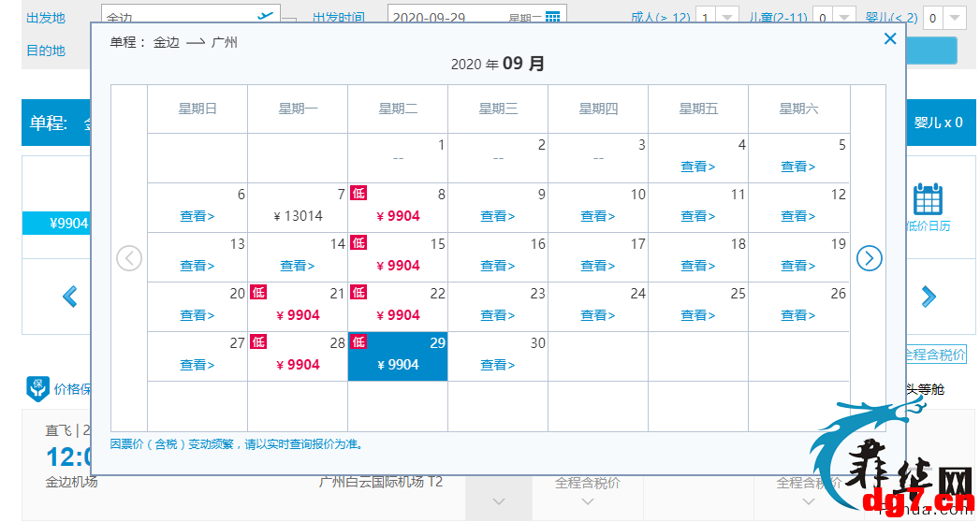Click the departure date input field

click(476, 18)
